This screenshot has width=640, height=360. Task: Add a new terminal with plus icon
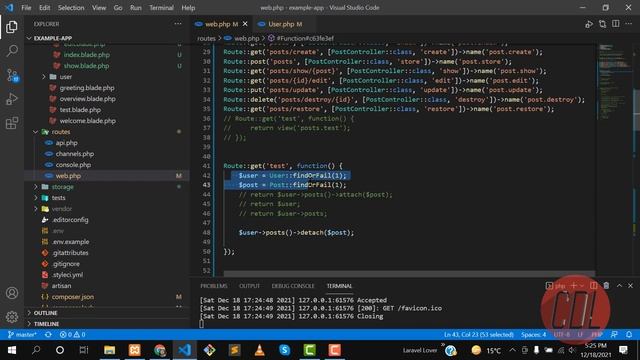[573, 286]
